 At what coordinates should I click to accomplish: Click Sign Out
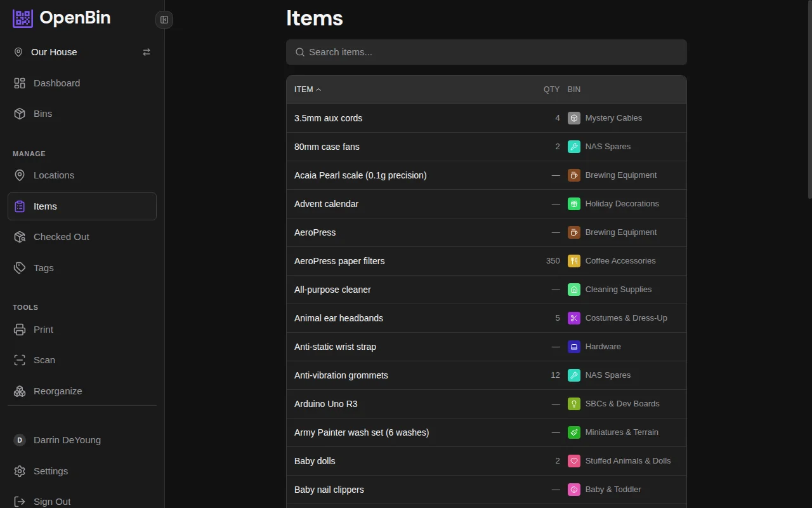(x=51, y=501)
